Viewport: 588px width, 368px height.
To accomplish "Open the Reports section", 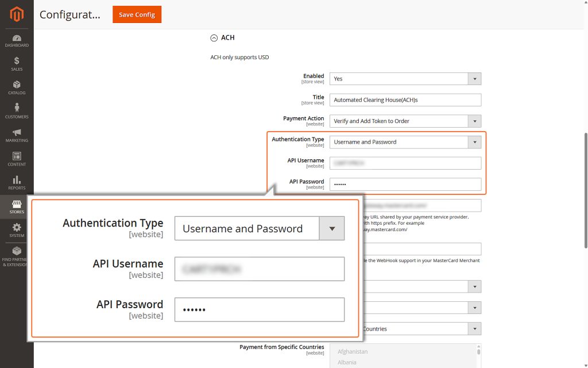I will point(16,182).
